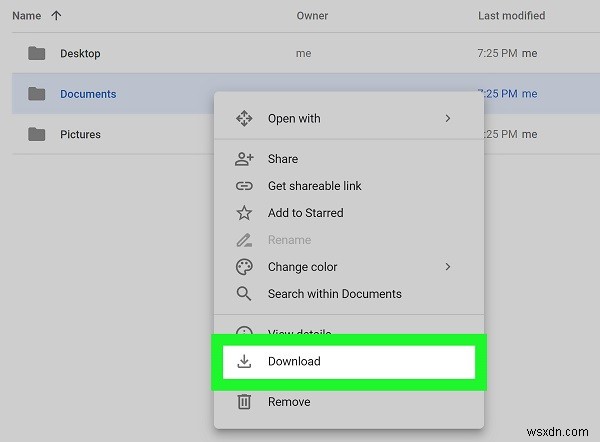Click the Open with move-arrows icon
Viewport: 600px width, 442px height.
click(x=244, y=119)
